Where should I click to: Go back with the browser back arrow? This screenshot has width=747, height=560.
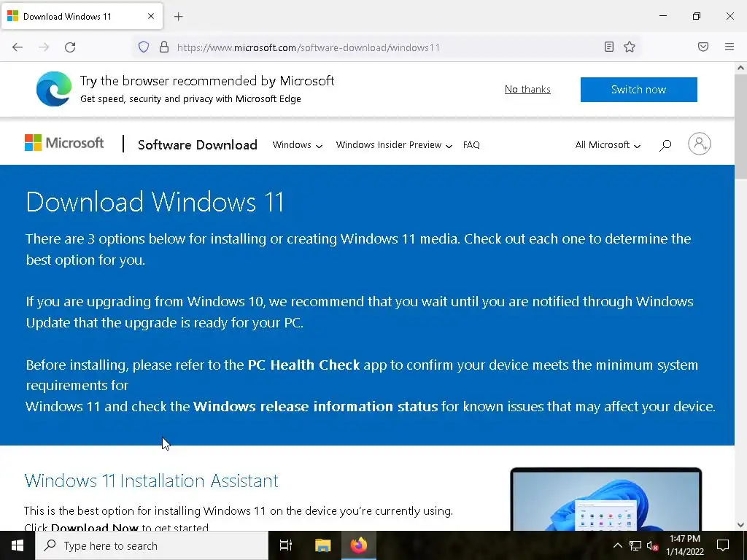(18, 47)
